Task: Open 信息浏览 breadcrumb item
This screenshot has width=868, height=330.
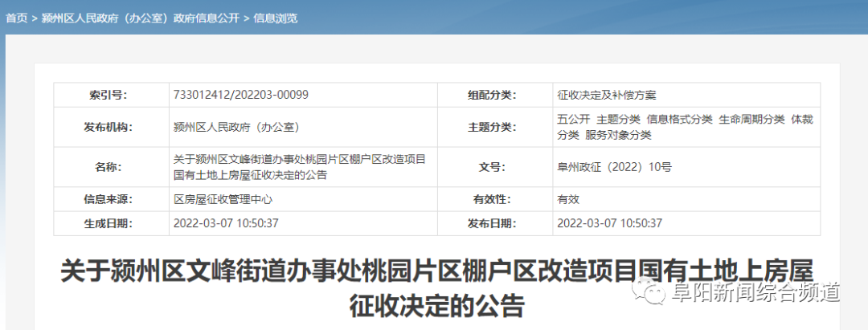Action: click(x=275, y=18)
